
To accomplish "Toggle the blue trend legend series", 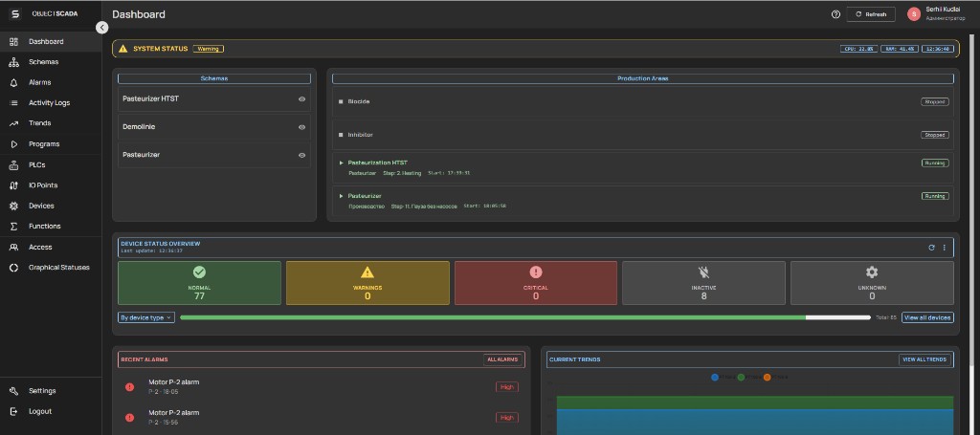I will (x=715, y=377).
